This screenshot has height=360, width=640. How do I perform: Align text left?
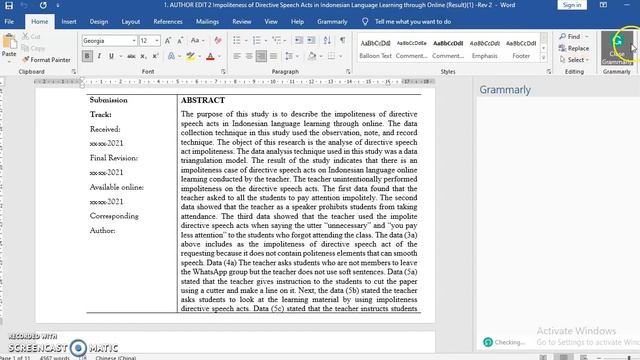coord(237,56)
